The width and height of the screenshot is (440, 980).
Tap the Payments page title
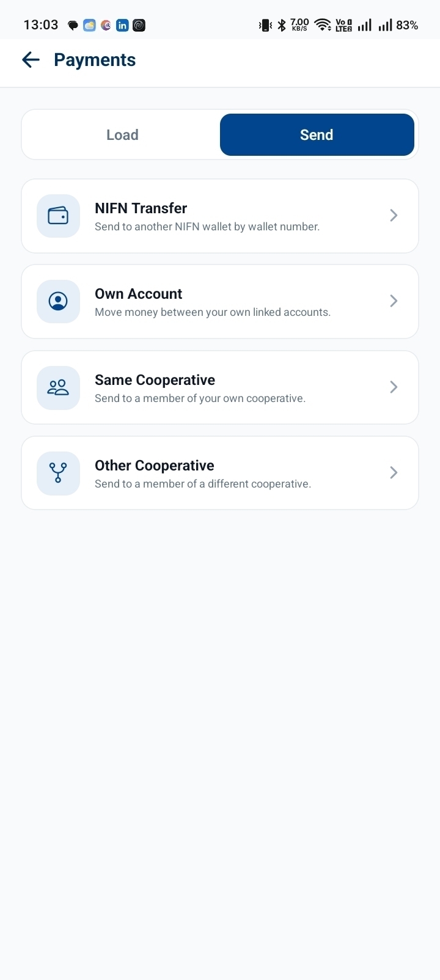95,60
